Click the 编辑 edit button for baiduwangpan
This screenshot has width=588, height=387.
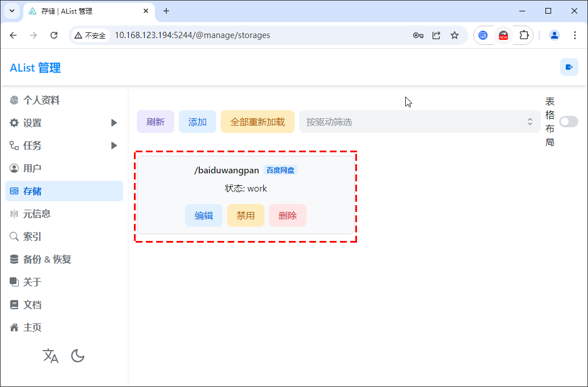[x=204, y=215]
